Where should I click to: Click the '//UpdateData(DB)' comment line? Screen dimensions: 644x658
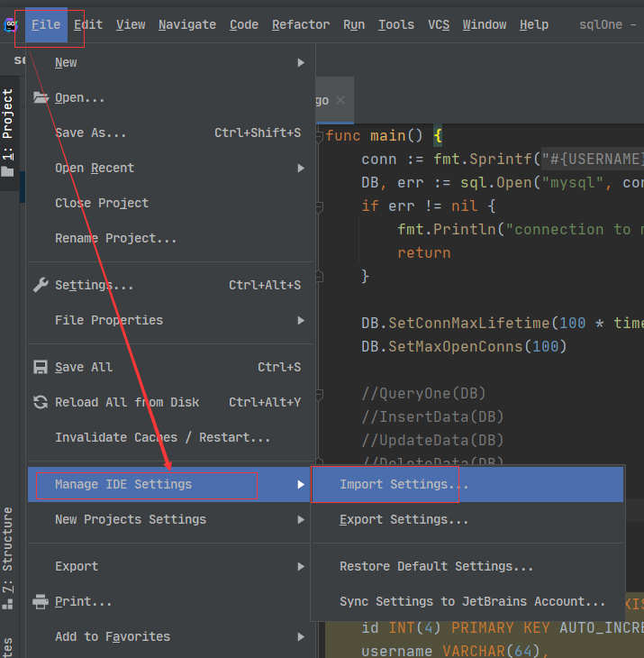(432, 441)
